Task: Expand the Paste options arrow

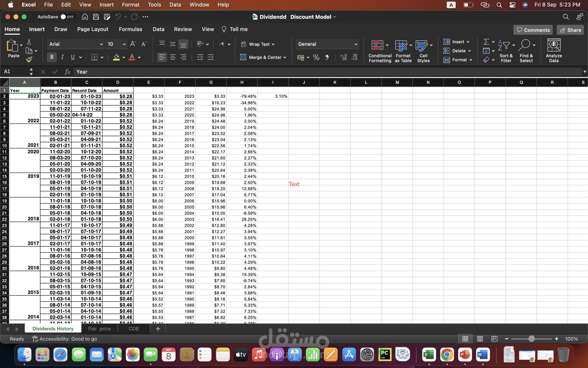Action: (x=21, y=45)
